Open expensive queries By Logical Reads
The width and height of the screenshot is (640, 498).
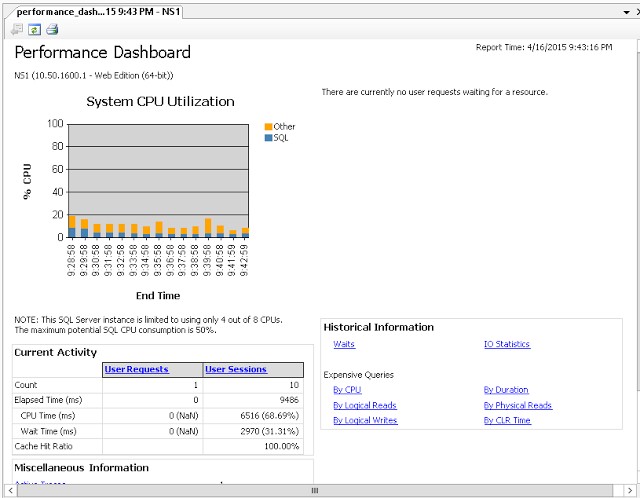click(364, 405)
